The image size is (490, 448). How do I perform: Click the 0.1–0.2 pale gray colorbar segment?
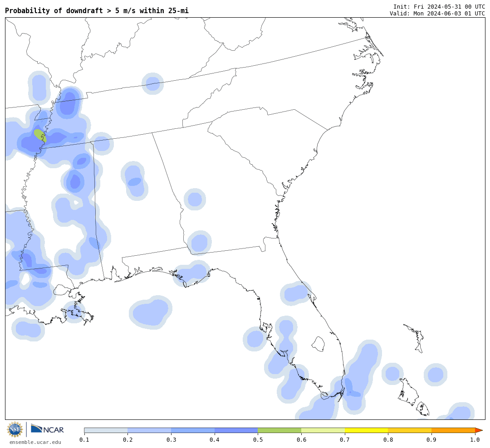106,430
